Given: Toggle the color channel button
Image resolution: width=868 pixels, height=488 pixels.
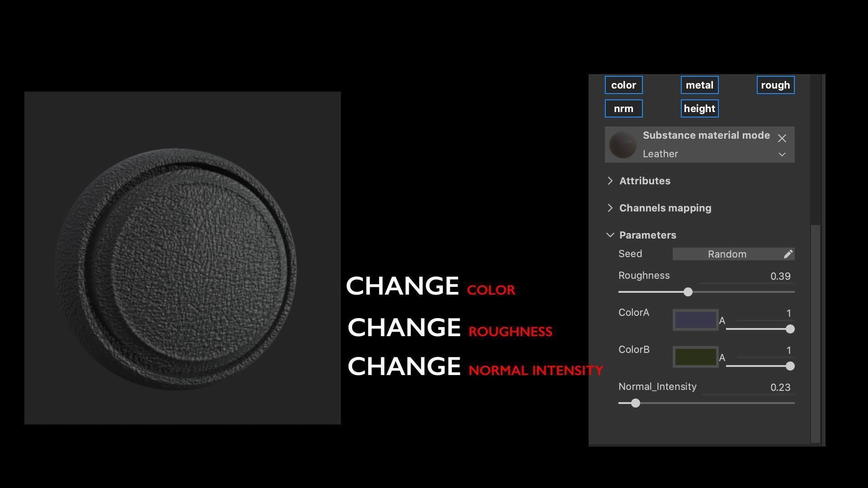Looking at the screenshot, I should (x=623, y=85).
